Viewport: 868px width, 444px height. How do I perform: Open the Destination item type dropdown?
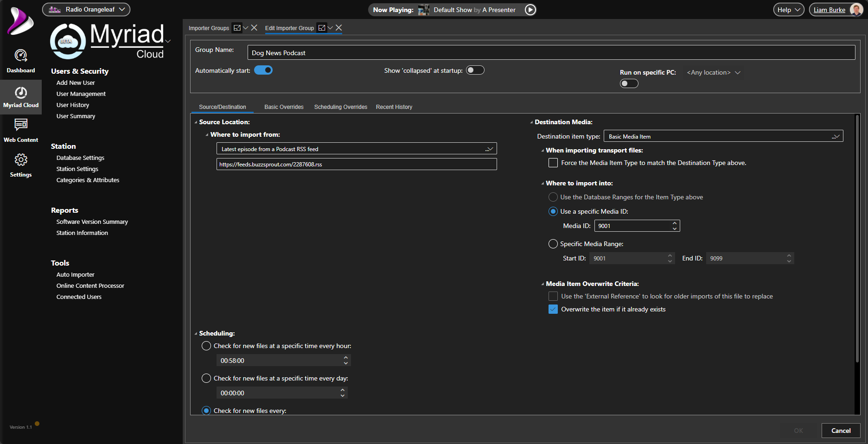point(723,136)
